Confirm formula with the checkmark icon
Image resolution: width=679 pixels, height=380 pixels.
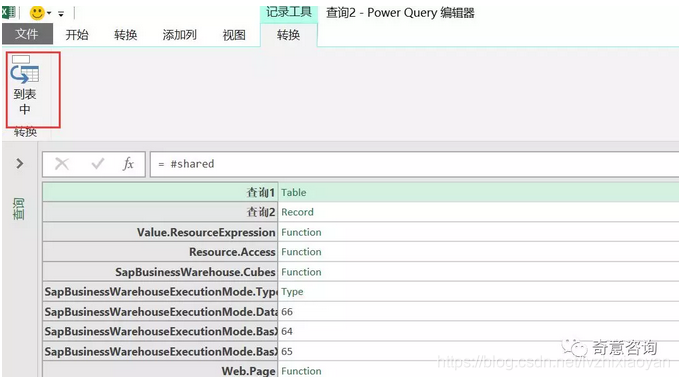click(98, 164)
